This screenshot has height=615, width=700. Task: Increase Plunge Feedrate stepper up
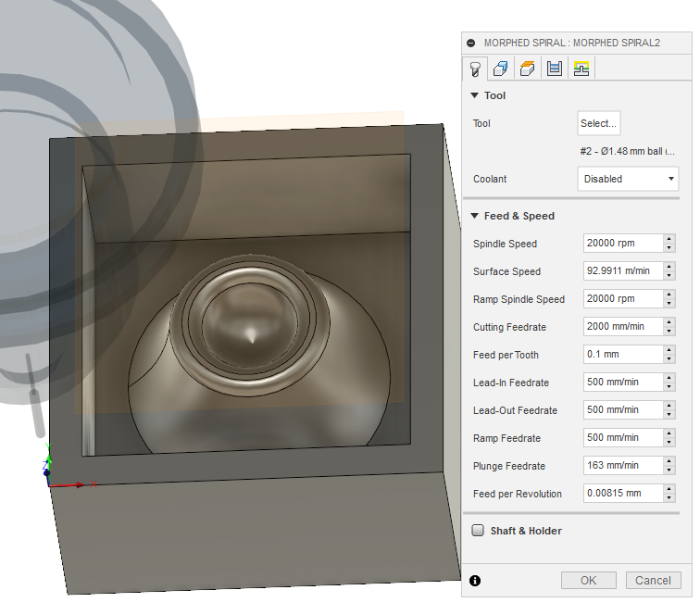669,460
